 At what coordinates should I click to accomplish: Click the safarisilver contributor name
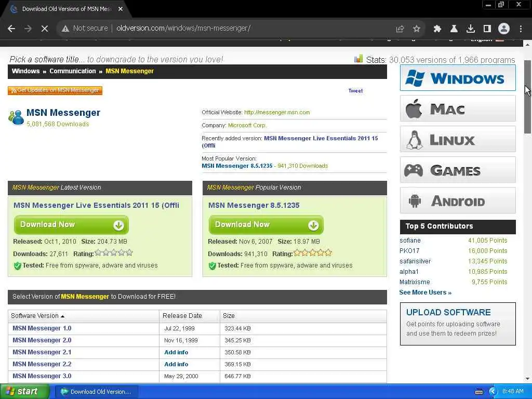(415, 261)
